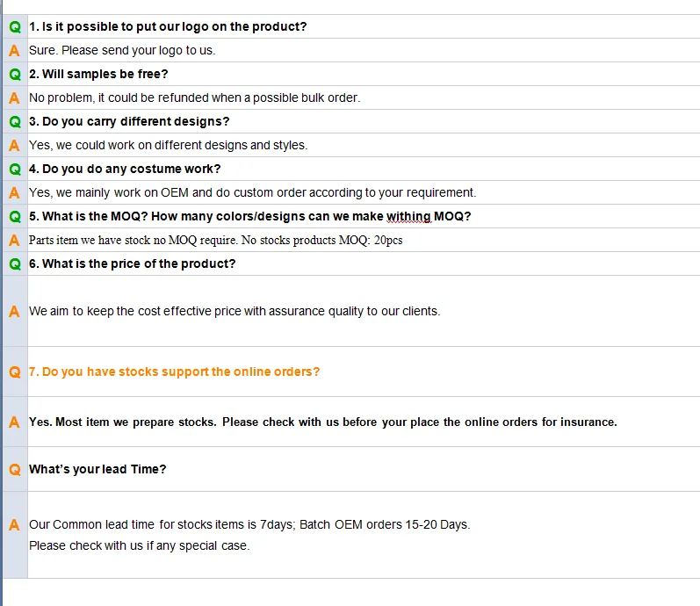Viewport: 700px width, 606px height.
Task: Click the answer 'Yes, we could work on different designs'
Action: [168, 145]
